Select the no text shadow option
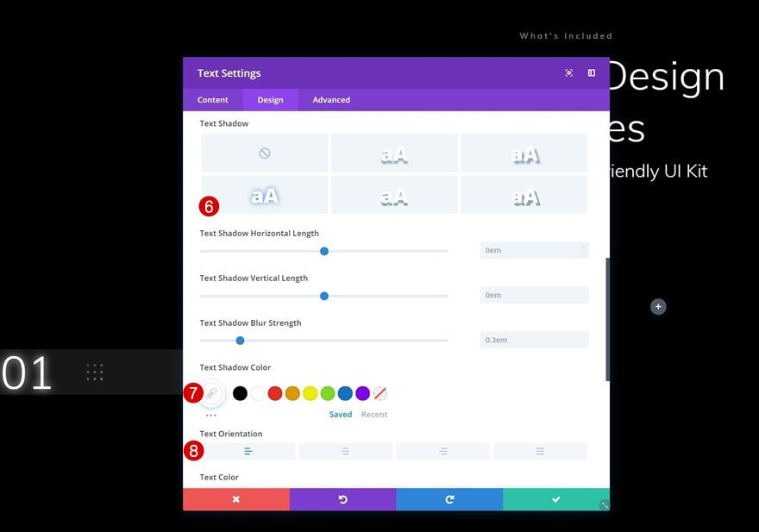Image resolution: width=759 pixels, height=532 pixels. click(x=265, y=153)
